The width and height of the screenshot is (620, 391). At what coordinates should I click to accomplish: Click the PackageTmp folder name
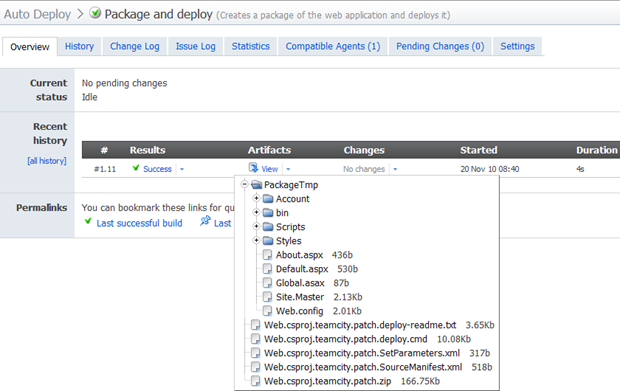pos(291,185)
